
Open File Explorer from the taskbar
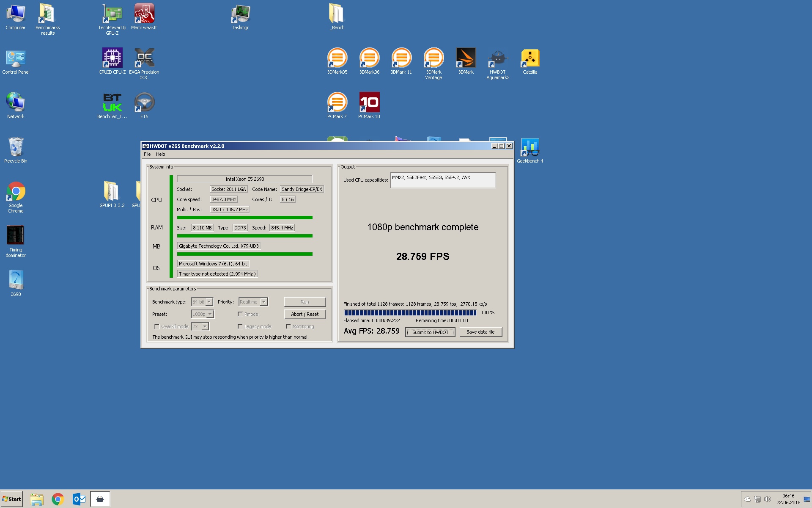coord(37,500)
